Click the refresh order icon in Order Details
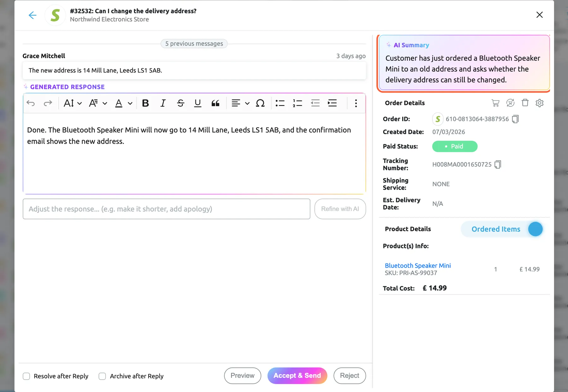Viewport: 568px width, 392px height. tap(510, 103)
